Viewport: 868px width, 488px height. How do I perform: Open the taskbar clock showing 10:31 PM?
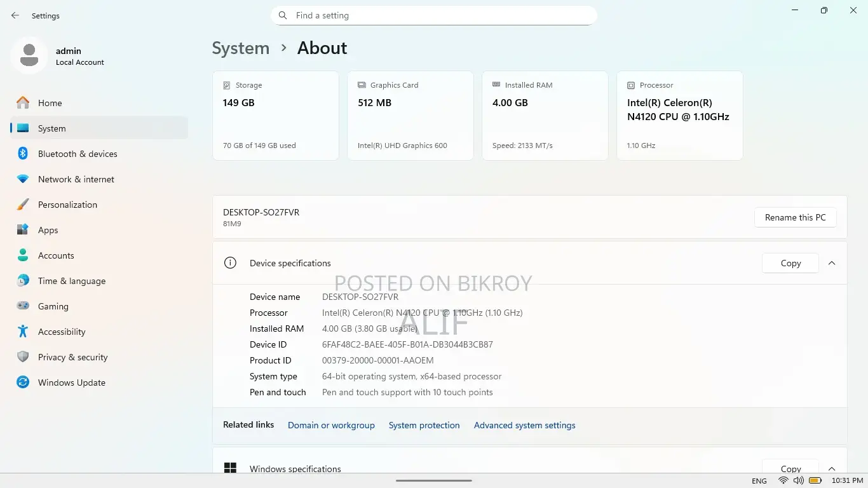coord(846,481)
